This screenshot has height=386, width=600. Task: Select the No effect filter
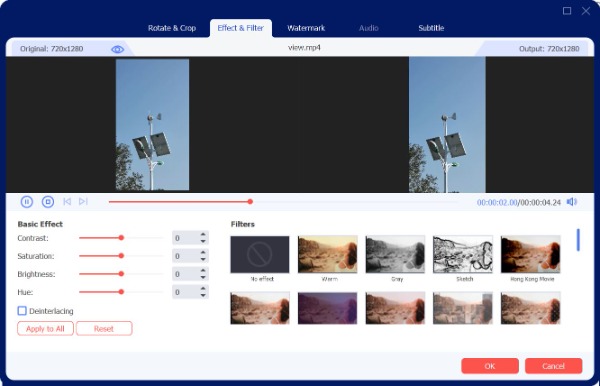pos(260,254)
